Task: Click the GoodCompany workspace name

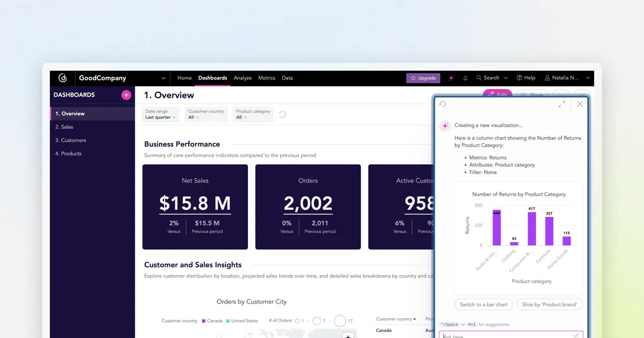Action: (103, 78)
